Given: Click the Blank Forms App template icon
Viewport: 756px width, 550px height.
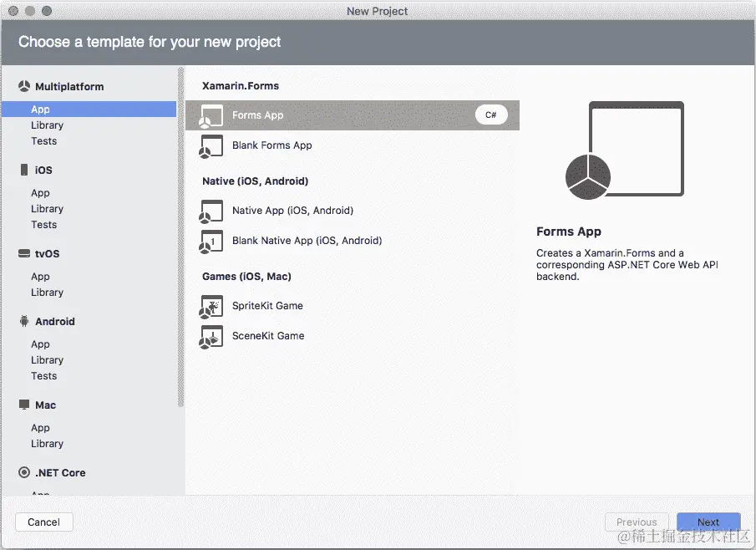Looking at the screenshot, I should click(211, 146).
